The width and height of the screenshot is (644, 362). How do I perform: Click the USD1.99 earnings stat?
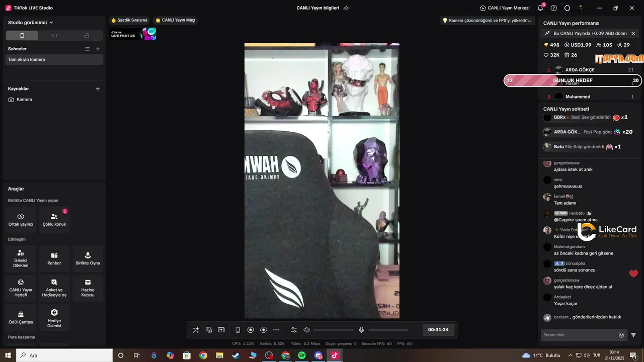578,45
